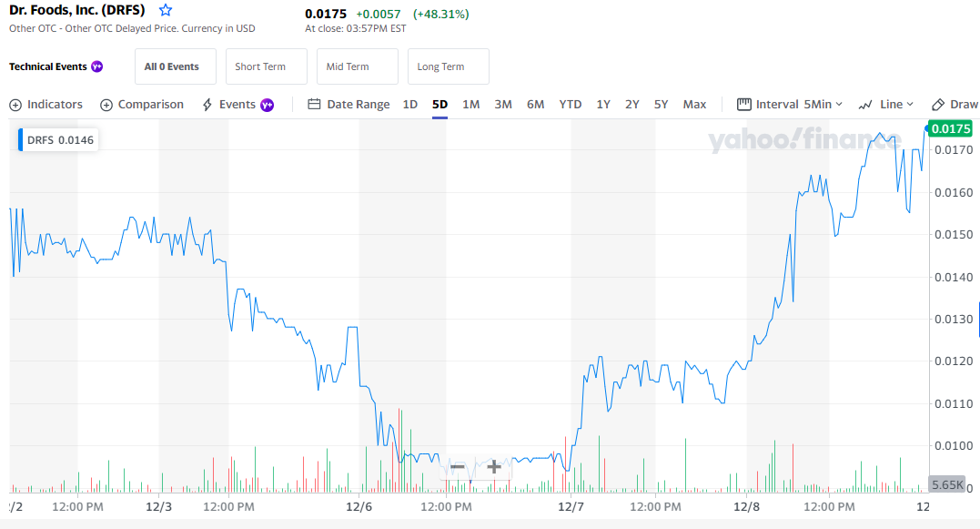The image size is (980, 529).
Task: Click the calendar icon for Date Range
Action: click(x=314, y=105)
